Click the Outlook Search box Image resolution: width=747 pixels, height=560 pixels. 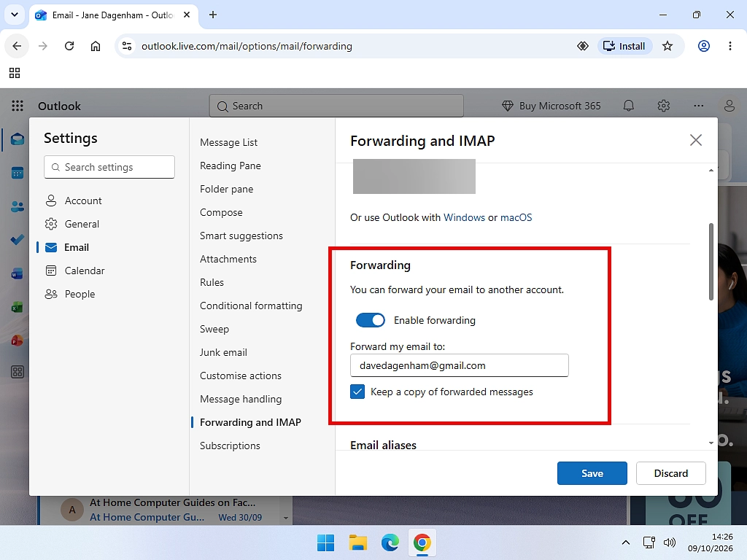336,106
